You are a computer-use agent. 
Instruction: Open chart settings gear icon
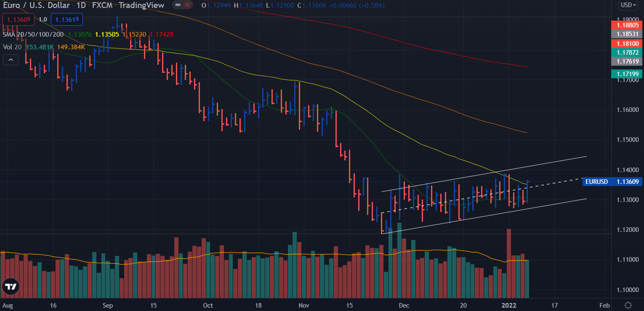[x=628, y=305]
